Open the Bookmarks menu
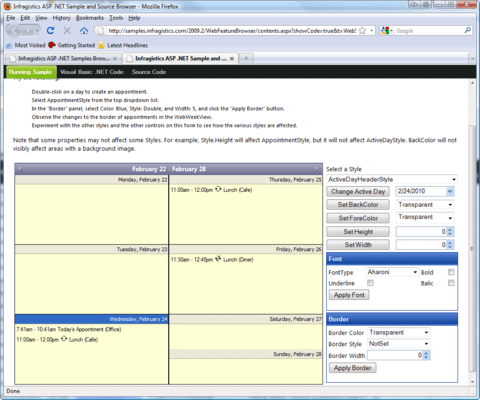 click(x=90, y=18)
